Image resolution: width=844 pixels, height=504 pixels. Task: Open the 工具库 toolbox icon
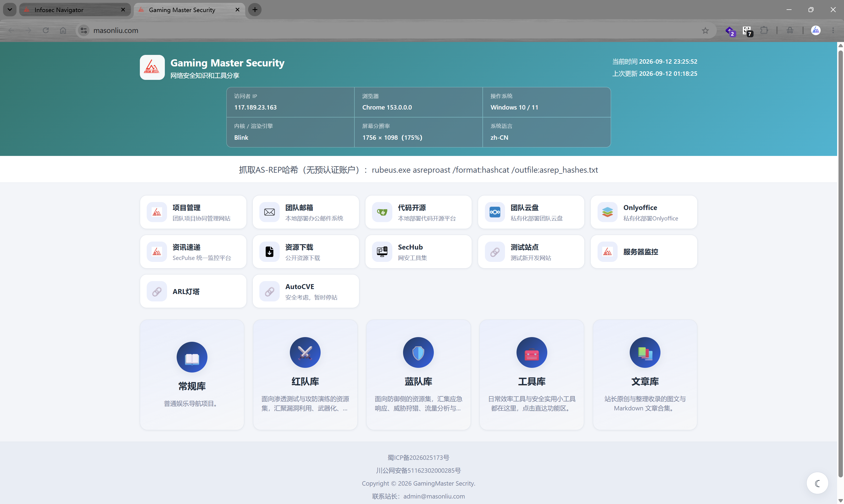532,352
